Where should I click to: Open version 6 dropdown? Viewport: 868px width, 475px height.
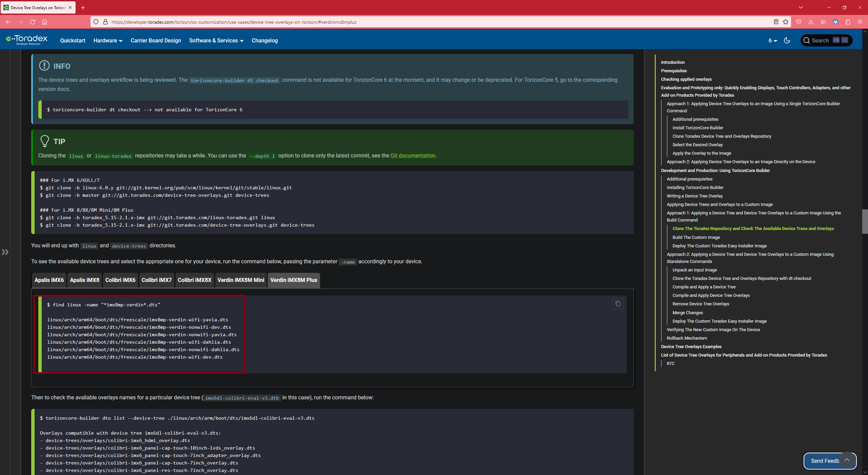point(773,40)
